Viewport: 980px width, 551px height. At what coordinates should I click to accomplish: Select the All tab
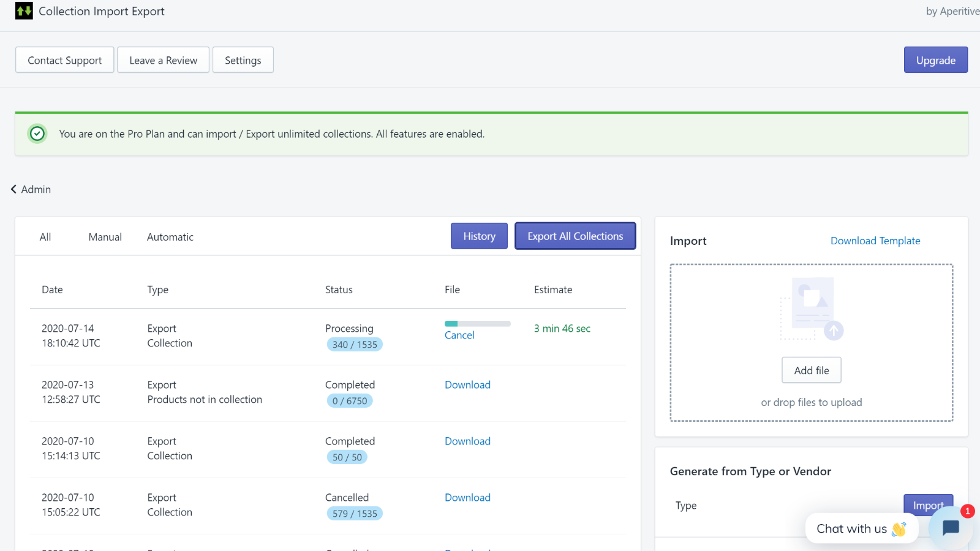tap(45, 236)
